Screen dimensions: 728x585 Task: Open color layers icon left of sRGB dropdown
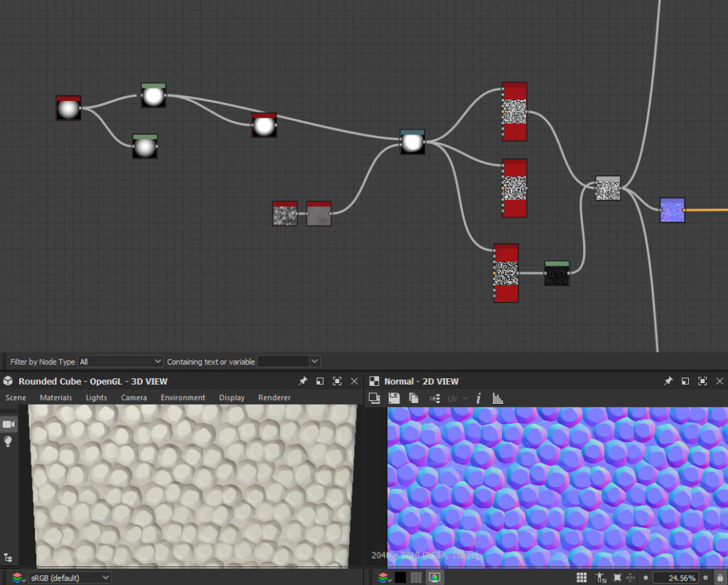[17, 578]
